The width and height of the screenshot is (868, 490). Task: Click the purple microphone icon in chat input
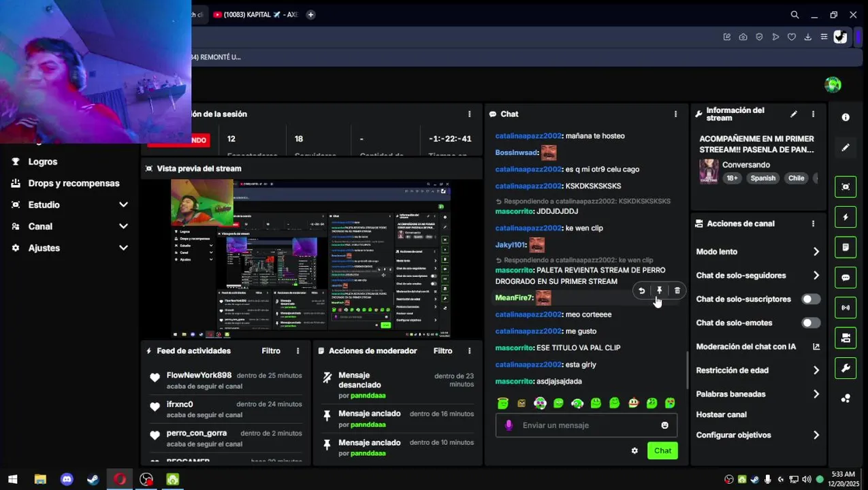click(509, 425)
